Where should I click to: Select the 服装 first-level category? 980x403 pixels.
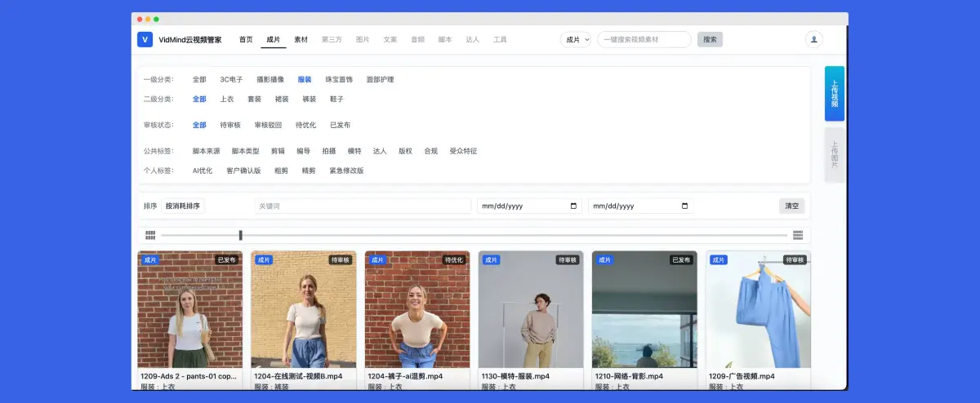305,79
